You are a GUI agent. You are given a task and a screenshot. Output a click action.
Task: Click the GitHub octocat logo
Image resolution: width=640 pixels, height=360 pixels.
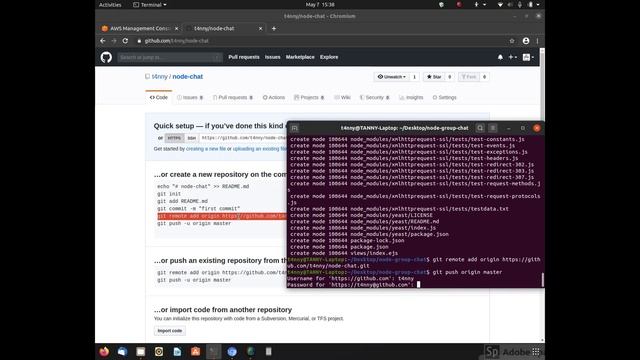point(106,57)
